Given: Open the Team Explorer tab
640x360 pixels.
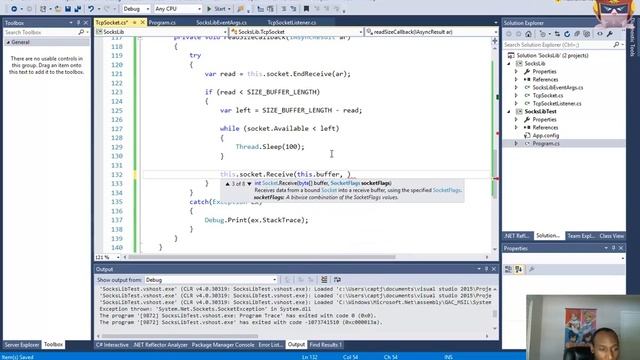Looking at the screenshot, I should (x=581, y=236).
